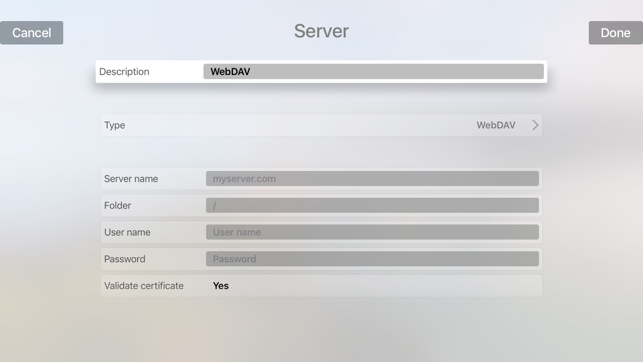Click the Server page title
Screen dimensions: 643x362
click(x=322, y=31)
